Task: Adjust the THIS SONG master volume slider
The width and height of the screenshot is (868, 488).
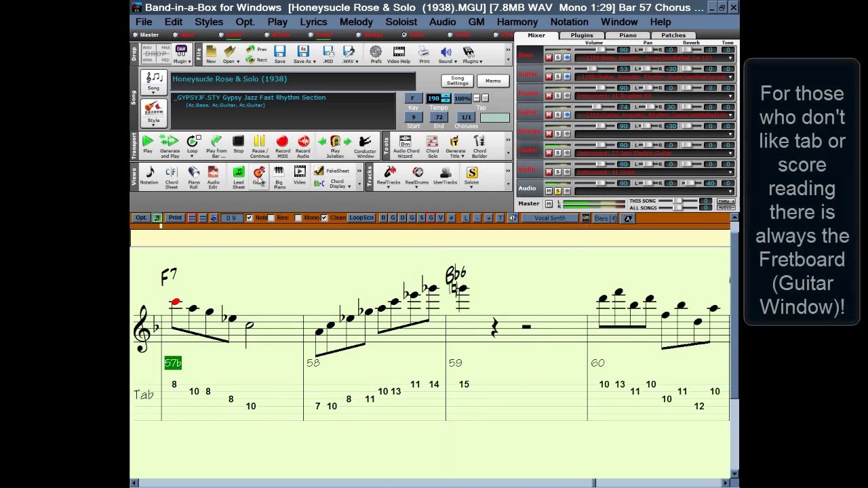Action: 678,201
